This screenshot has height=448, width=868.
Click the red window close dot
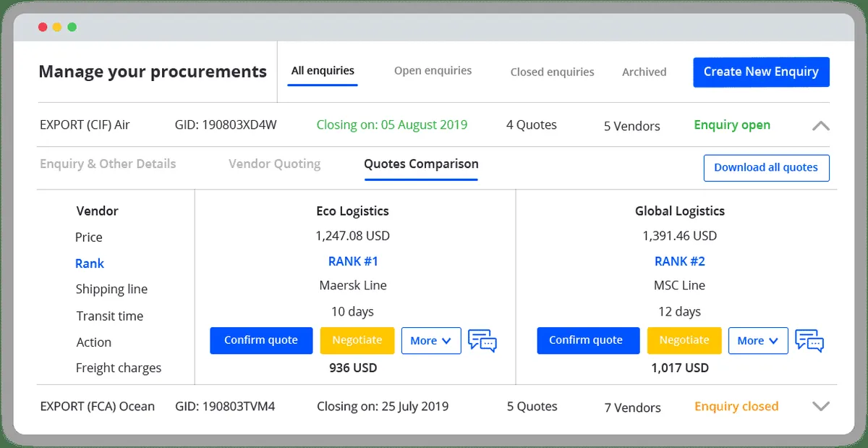coord(41,28)
